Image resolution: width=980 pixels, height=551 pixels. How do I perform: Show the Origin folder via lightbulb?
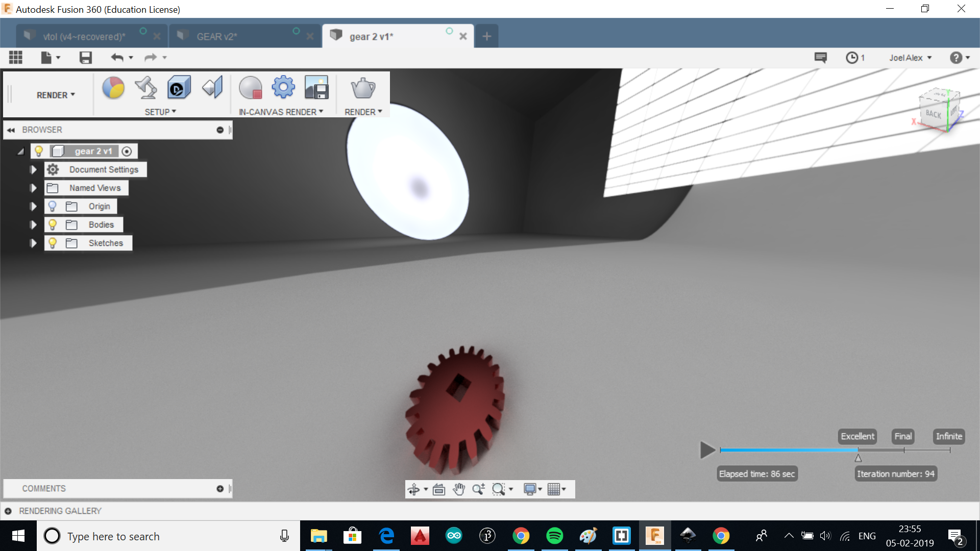tap(52, 207)
